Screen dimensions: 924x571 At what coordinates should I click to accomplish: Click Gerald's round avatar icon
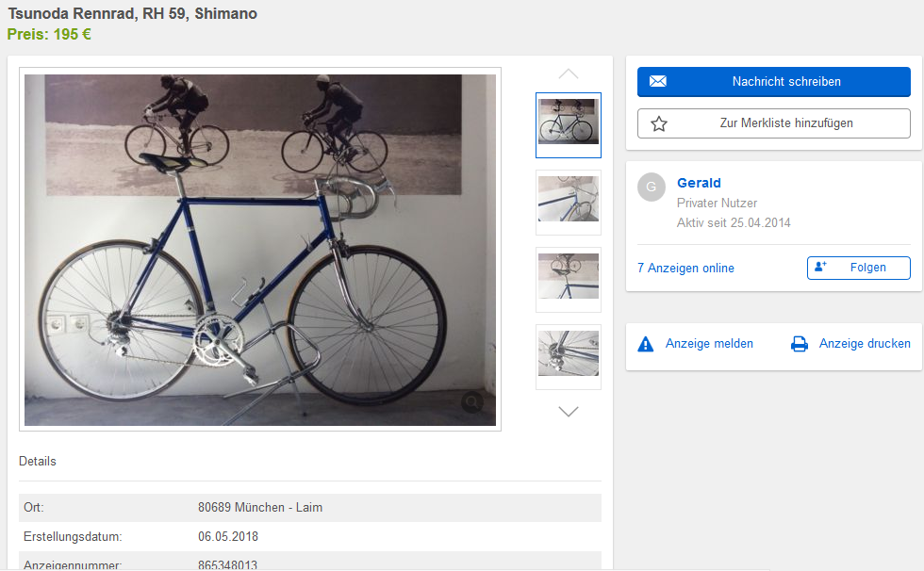(652, 187)
